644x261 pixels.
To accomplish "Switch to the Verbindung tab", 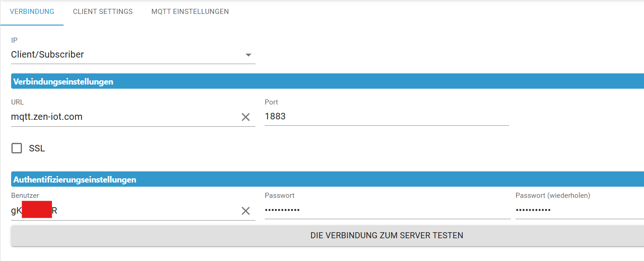I will 32,12.
